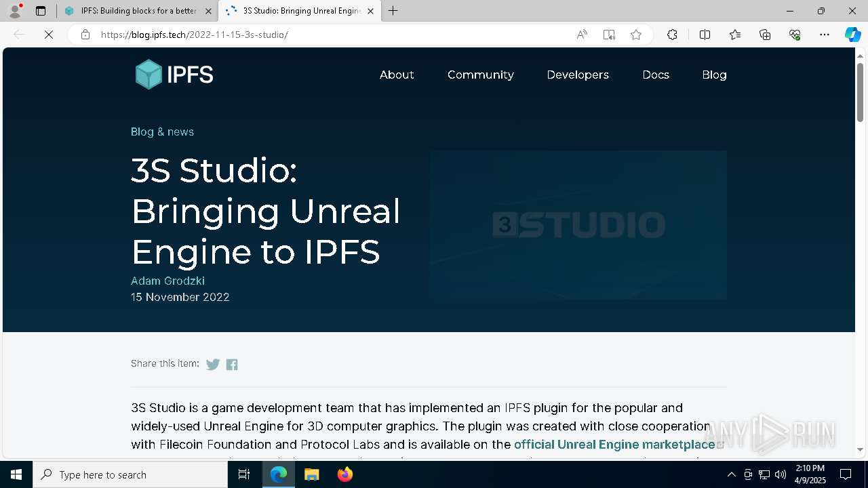This screenshot has height=488, width=868.
Task: Open the Extensions icon
Action: click(672, 35)
